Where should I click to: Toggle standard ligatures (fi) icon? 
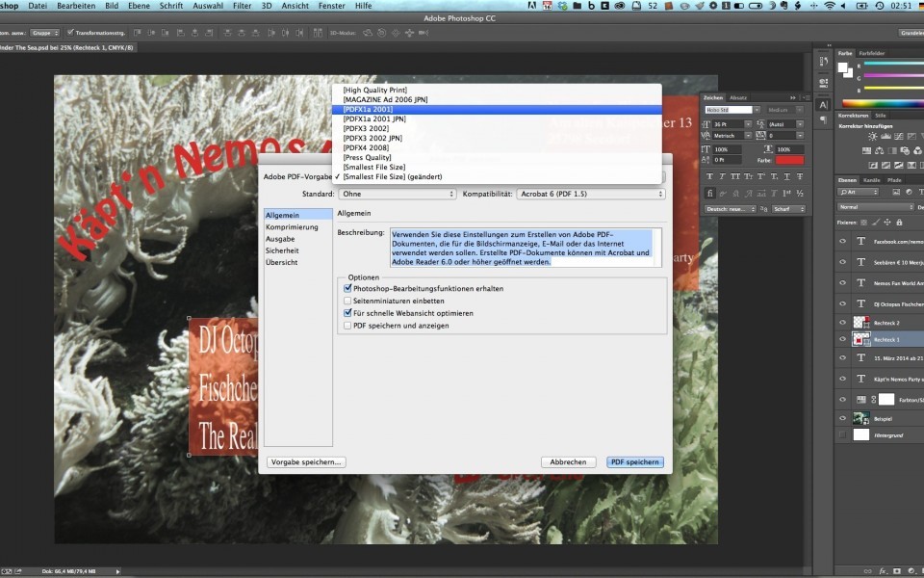click(710, 193)
